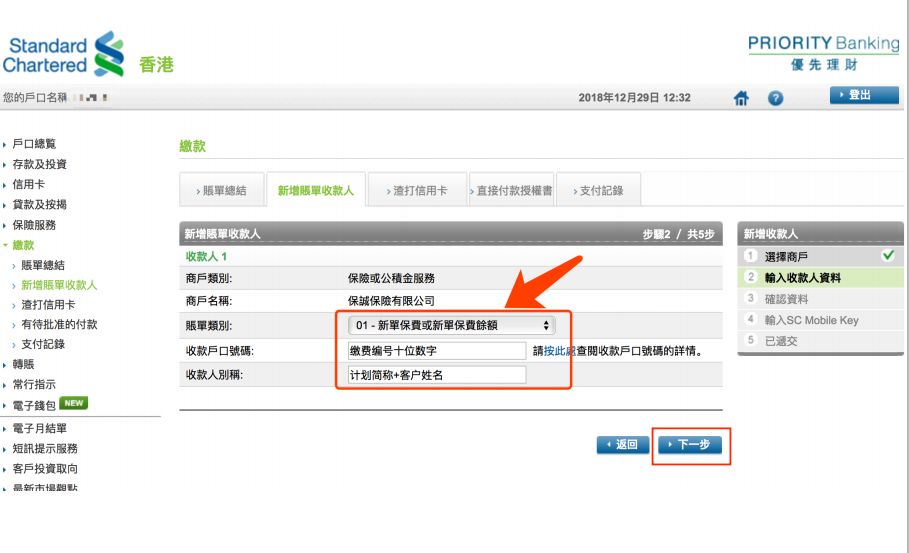909x553 pixels.
Task: Open 支付記錄 in sidebar submenu
Action: click(x=42, y=344)
